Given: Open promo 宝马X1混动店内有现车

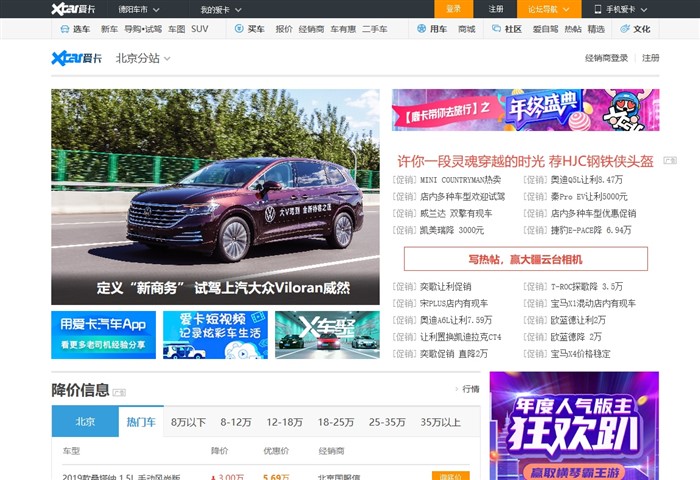Looking at the screenshot, I should pos(593,304).
